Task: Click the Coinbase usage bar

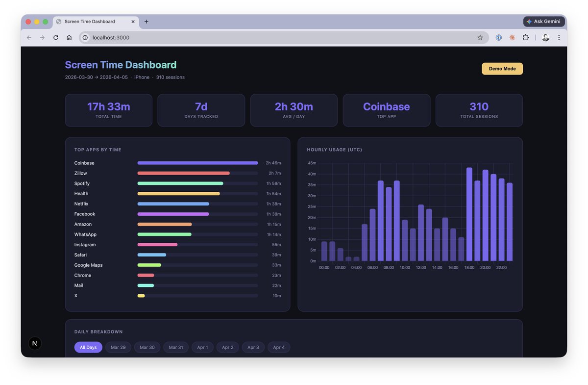Action: pos(197,163)
